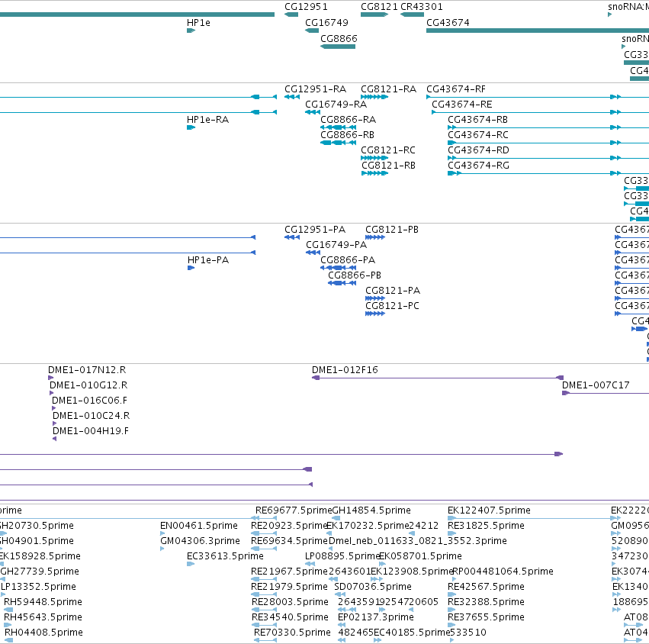Image resolution: width=649 pixels, height=644 pixels.
Task: Select the CG16749-RA transcript label
Action: (336, 105)
